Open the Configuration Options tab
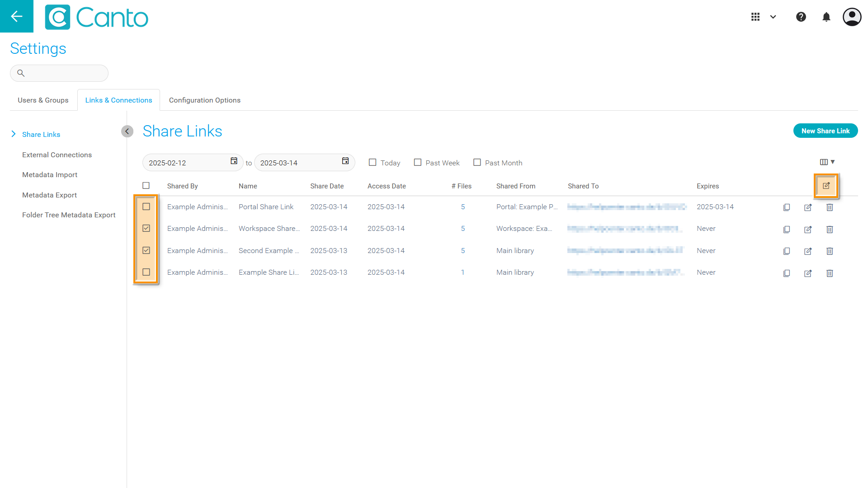 tap(204, 100)
